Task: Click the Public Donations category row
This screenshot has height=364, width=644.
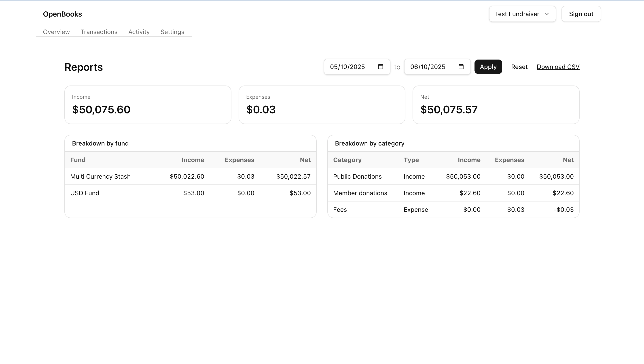Action: coord(357,176)
